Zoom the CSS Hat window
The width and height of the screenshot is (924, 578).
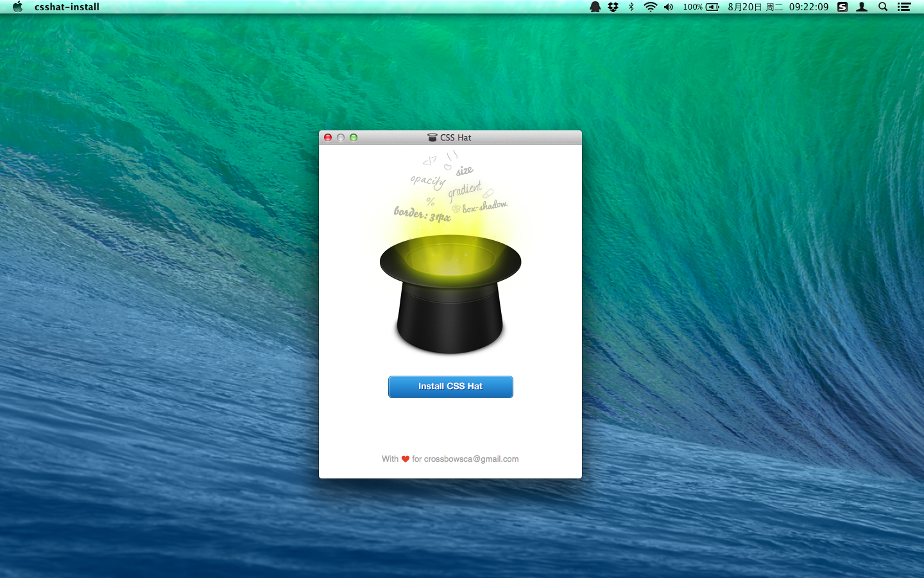click(x=354, y=137)
